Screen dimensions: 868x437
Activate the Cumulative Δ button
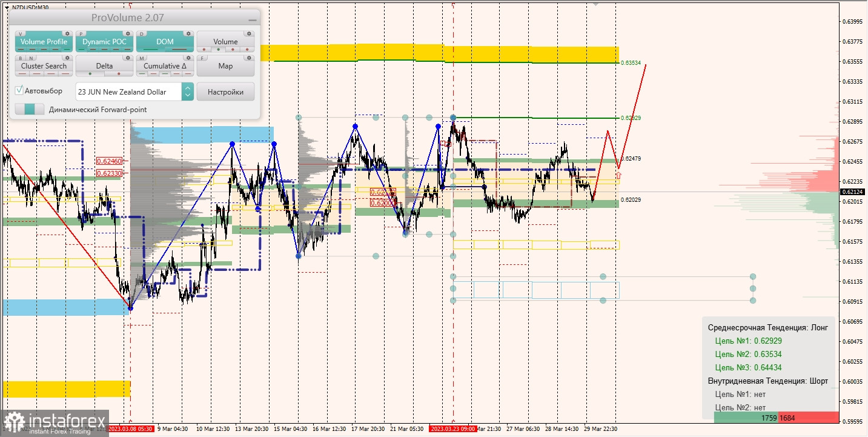(x=165, y=66)
